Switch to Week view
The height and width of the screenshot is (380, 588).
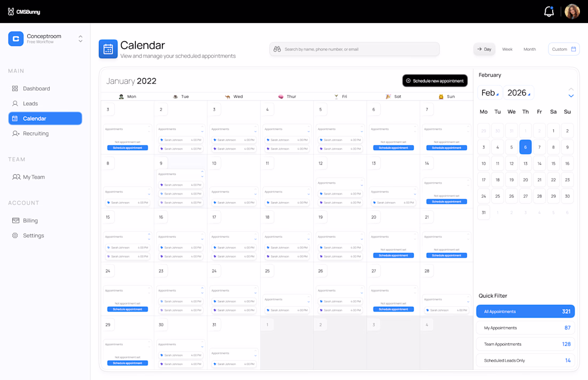pos(507,49)
